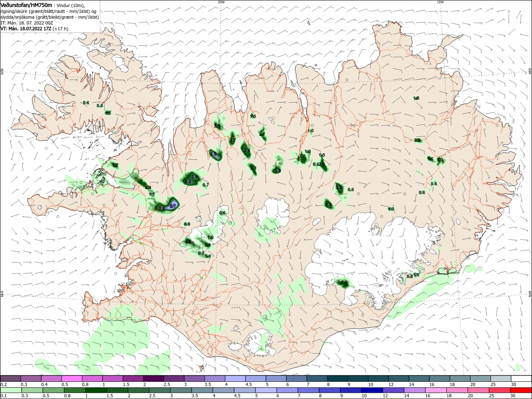Select the 'Vindur (10m)' header text

tap(70, 5)
